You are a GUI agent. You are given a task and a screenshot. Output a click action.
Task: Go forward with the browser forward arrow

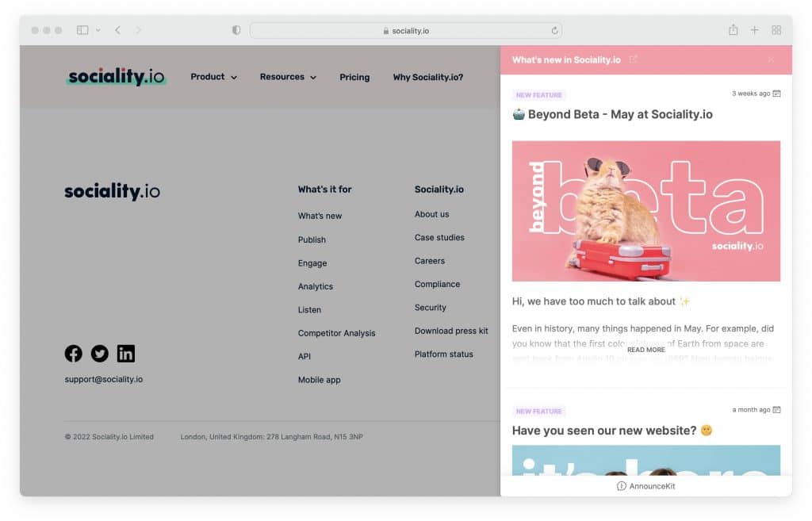point(138,30)
